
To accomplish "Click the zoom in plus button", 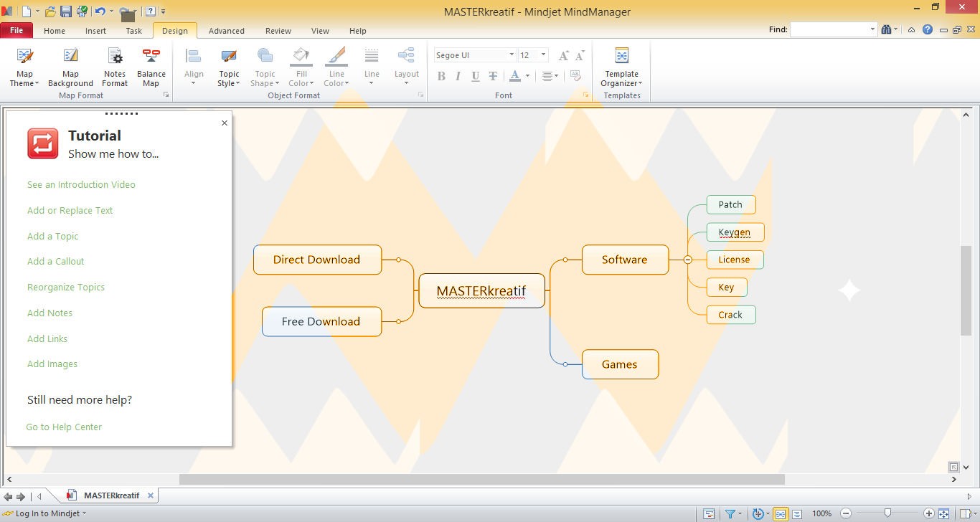I will click(929, 513).
